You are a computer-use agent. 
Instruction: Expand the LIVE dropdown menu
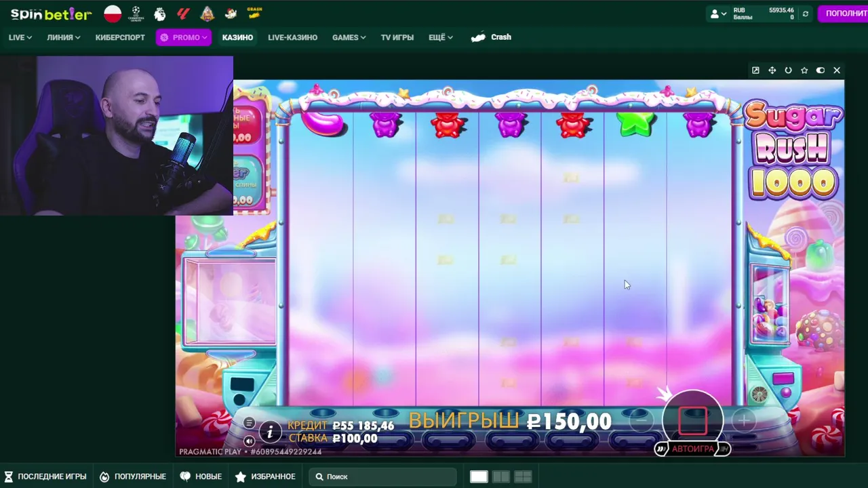[20, 37]
